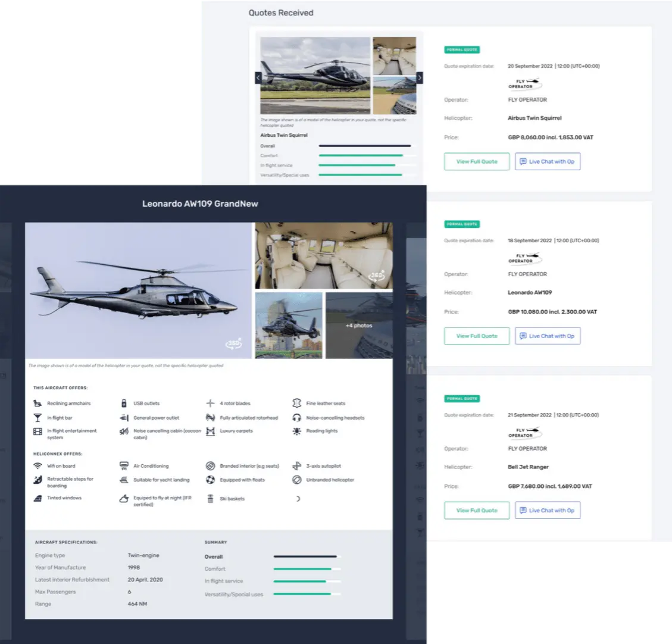View Full Quote for Airbus Twin Squirrel
Viewport: 672px width, 644px height.
pyautogui.click(x=477, y=161)
